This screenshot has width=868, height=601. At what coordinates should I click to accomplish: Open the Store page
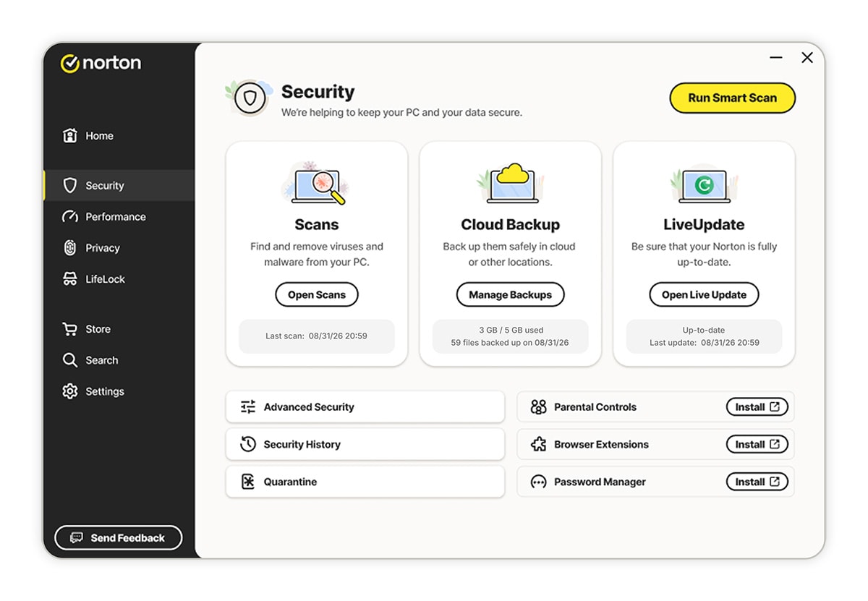click(119, 329)
